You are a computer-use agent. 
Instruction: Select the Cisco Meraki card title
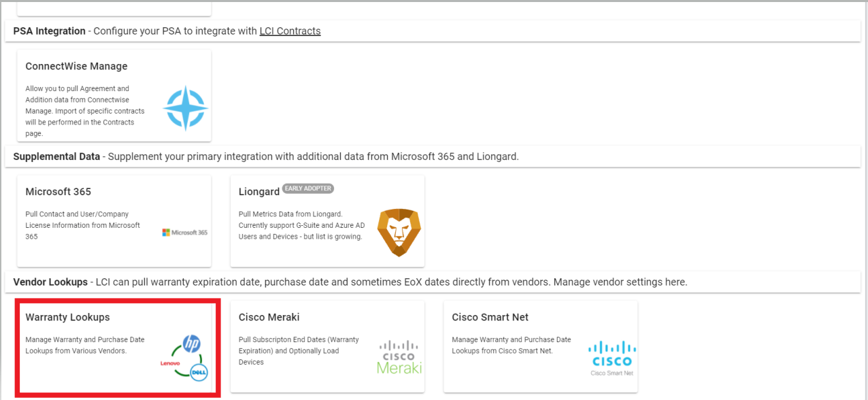[269, 318]
